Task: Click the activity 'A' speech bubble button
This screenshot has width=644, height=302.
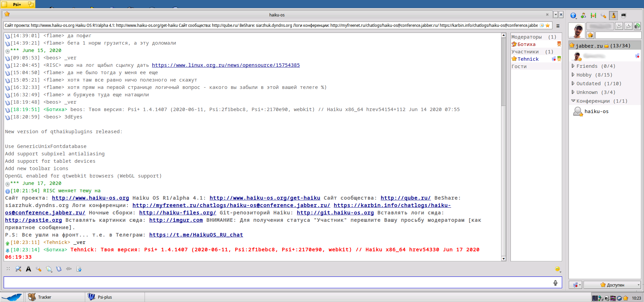Action: point(628,26)
